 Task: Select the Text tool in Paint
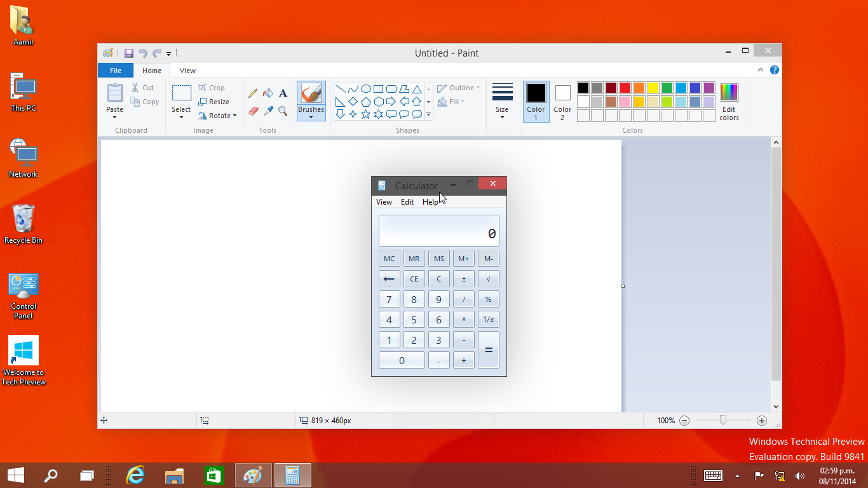(283, 93)
